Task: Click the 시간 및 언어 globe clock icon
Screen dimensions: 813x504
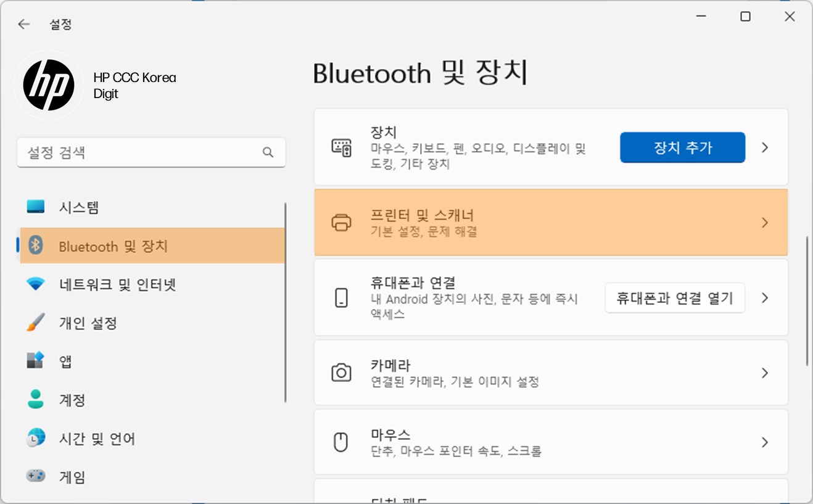Action: coord(36,438)
